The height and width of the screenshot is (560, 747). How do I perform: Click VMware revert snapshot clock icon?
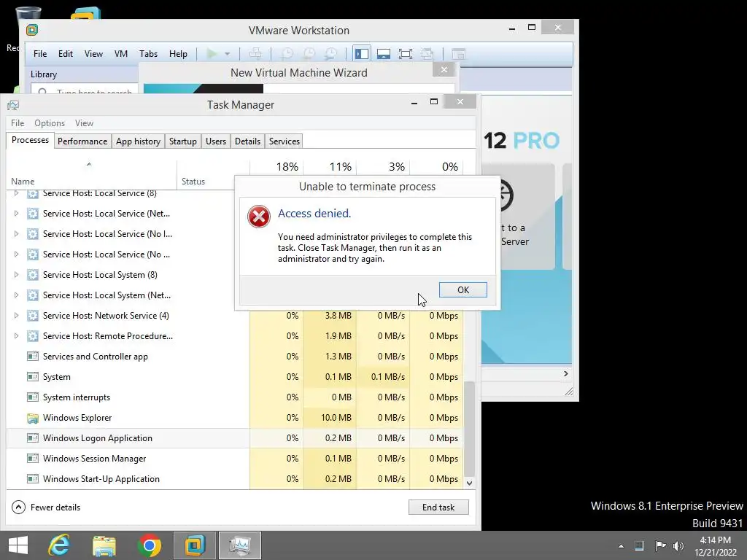(309, 54)
